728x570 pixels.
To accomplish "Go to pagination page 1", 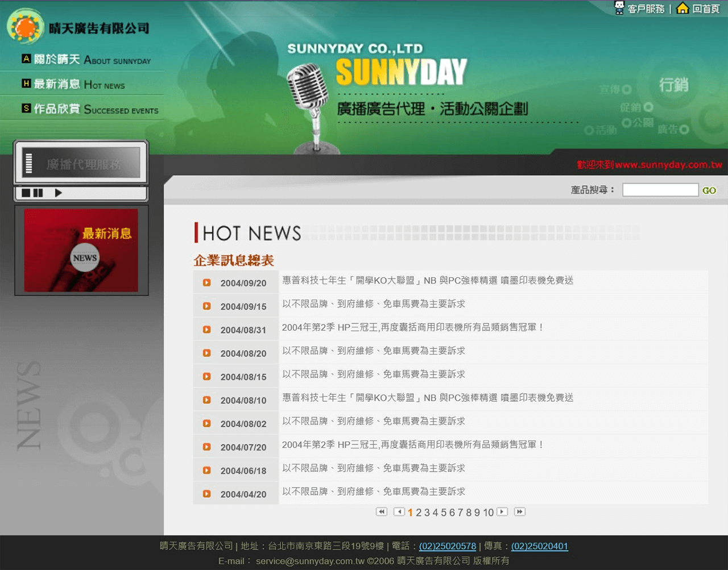I will point(410,513).
